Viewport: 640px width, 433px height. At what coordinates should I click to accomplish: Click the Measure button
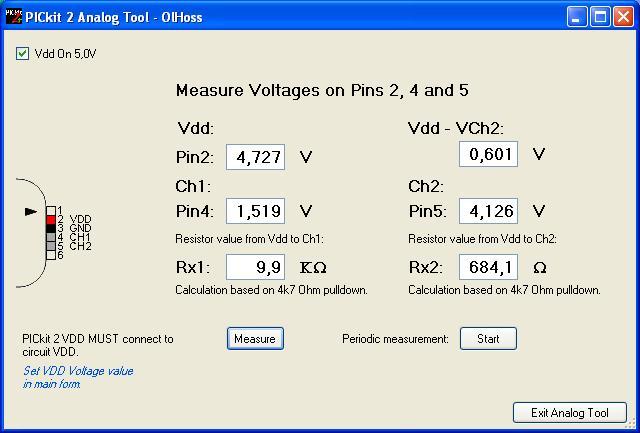255,339
